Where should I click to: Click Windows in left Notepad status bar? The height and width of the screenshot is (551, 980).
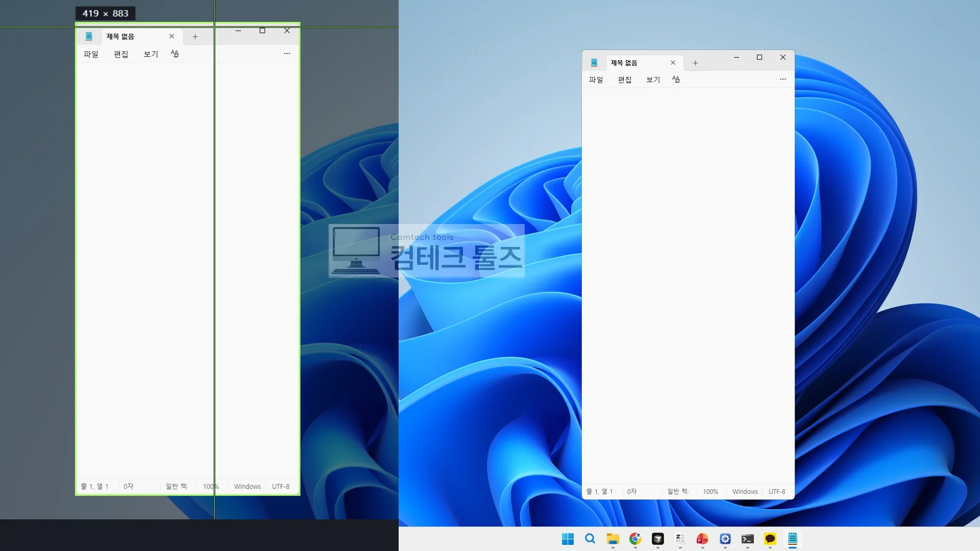248,487
